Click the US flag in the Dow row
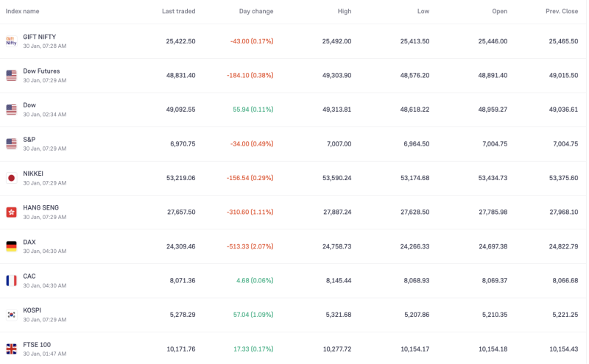This screenshot has width=589, height=364. (11, 110)
